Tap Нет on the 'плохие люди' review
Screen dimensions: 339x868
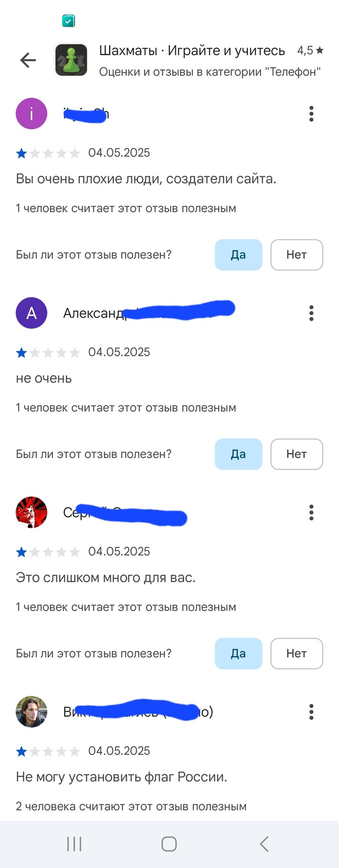pyautogui.click(x=296, y=255)
